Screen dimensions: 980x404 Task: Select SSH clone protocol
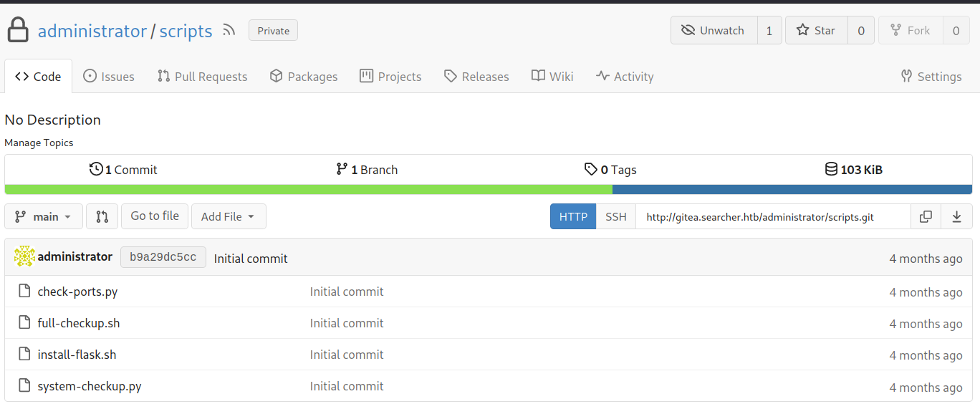coord(616,216)
